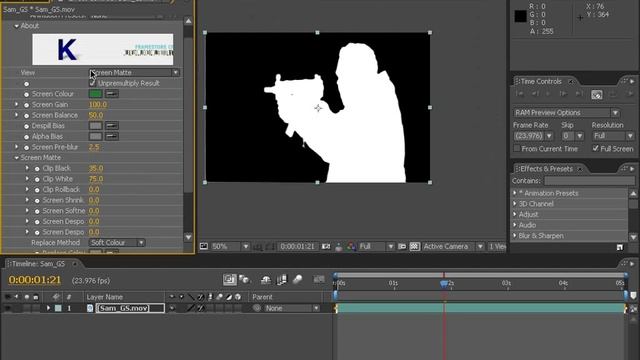This screenshot has width=640, height=360.
Task: Use the Despill Bias eyedropper
Action: (112, 126)
